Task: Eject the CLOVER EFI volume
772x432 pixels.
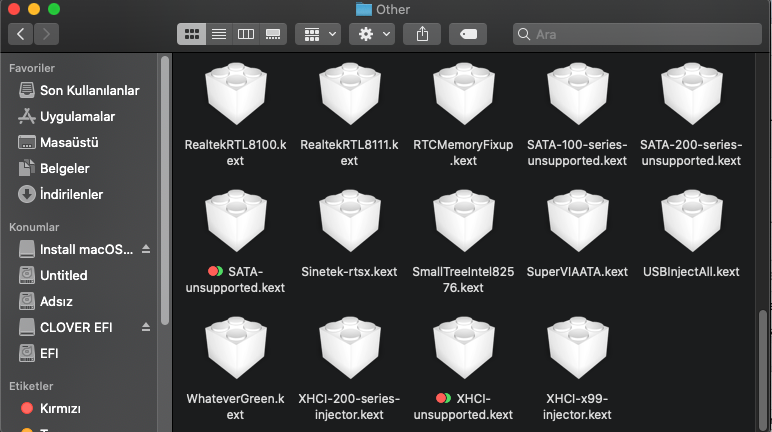Action: pos(146,327)
